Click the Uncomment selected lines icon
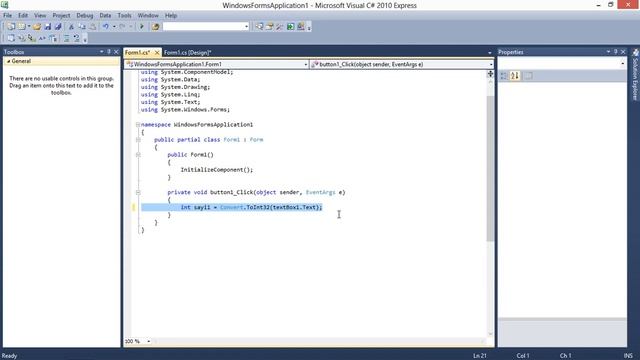The height and width of the screenshot is (360, 640). (x=76, y=38)
